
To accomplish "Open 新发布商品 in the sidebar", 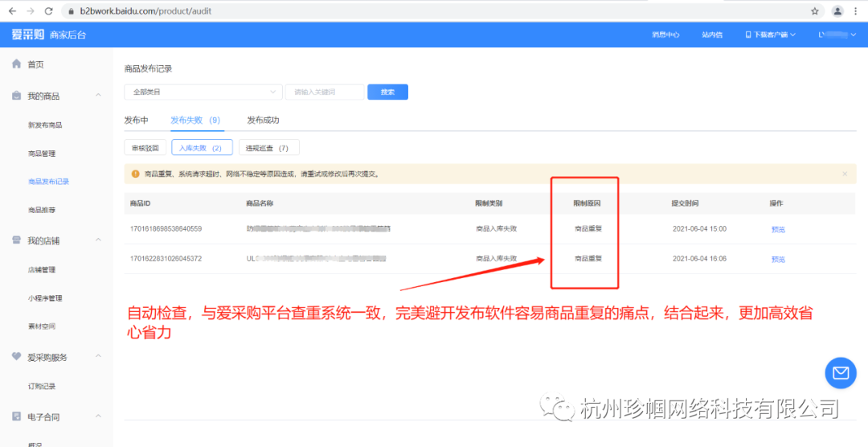I will coord(45,125).
